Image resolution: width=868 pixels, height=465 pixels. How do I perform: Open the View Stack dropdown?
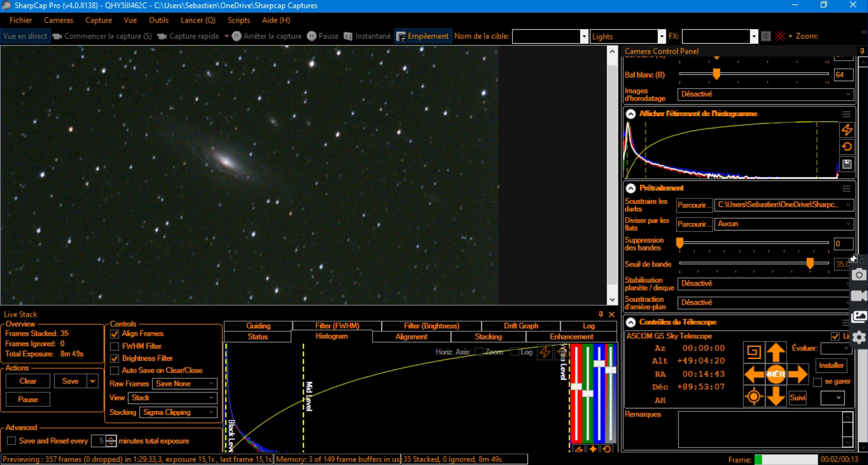click(172, 398)
